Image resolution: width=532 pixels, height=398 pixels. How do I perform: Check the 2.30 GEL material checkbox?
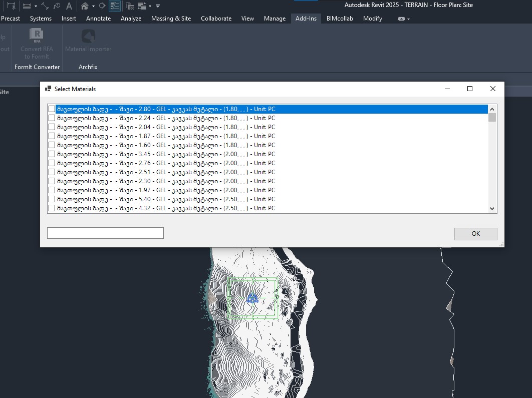(x=52, y=181)
